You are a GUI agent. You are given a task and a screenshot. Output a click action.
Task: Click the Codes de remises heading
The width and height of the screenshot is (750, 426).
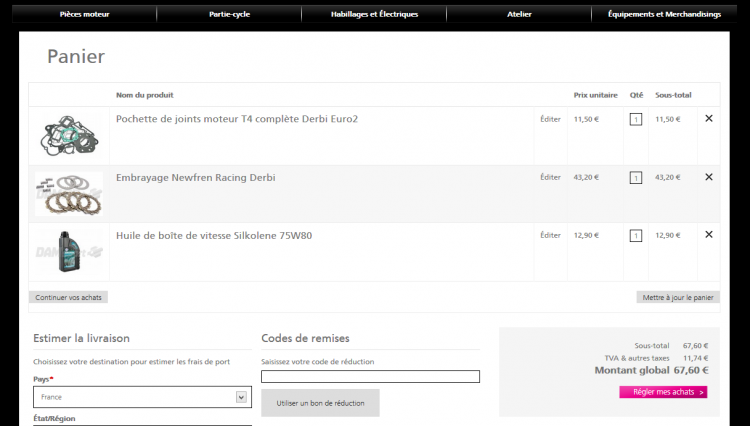coord(305,338)
